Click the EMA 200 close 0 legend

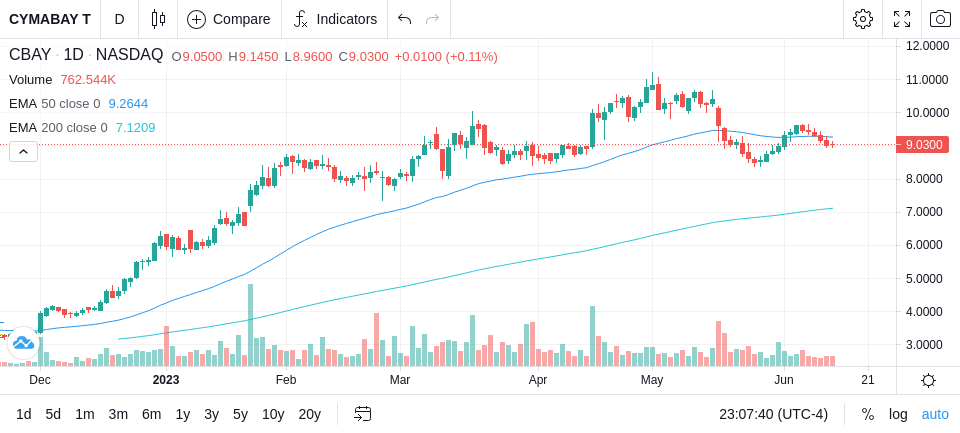coord(58,127)
